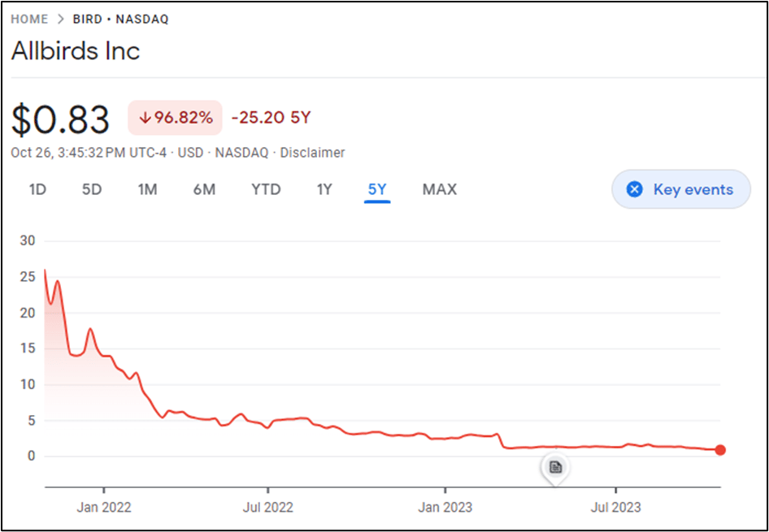The width and height of the screenshot is (769, 532).
Task: Click the breadcrumb chevron after HOME
Action: [x=61, y=19]
